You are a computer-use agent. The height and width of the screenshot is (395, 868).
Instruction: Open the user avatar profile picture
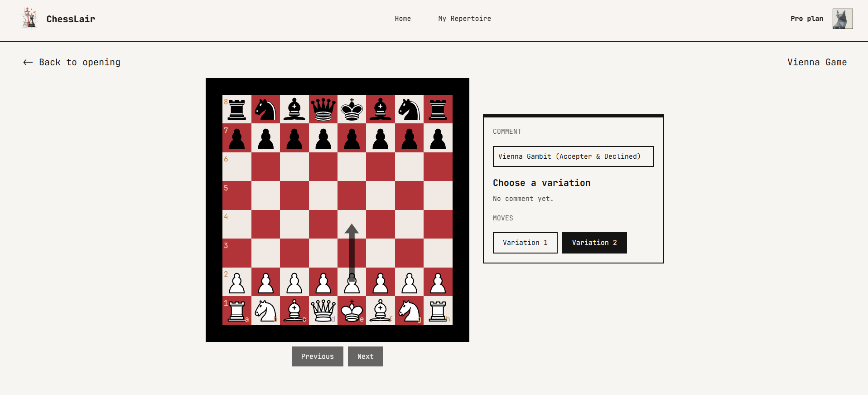point(843,19)
